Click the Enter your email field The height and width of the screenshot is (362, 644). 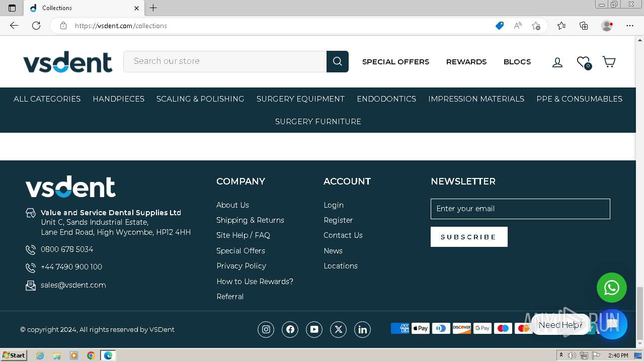pos(520,209)
